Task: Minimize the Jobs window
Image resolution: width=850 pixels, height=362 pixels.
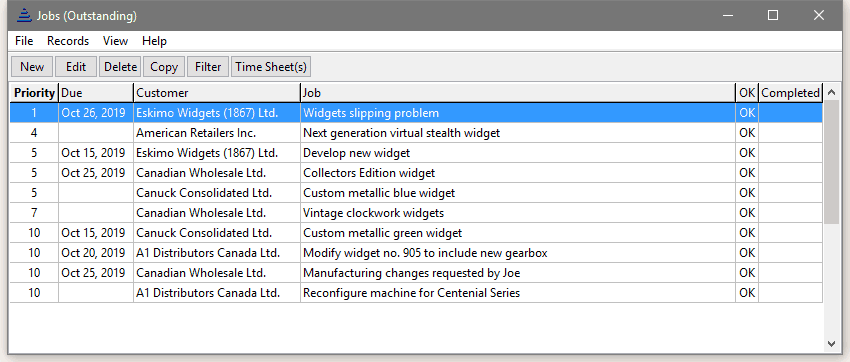Action: (x=728, y=16)
